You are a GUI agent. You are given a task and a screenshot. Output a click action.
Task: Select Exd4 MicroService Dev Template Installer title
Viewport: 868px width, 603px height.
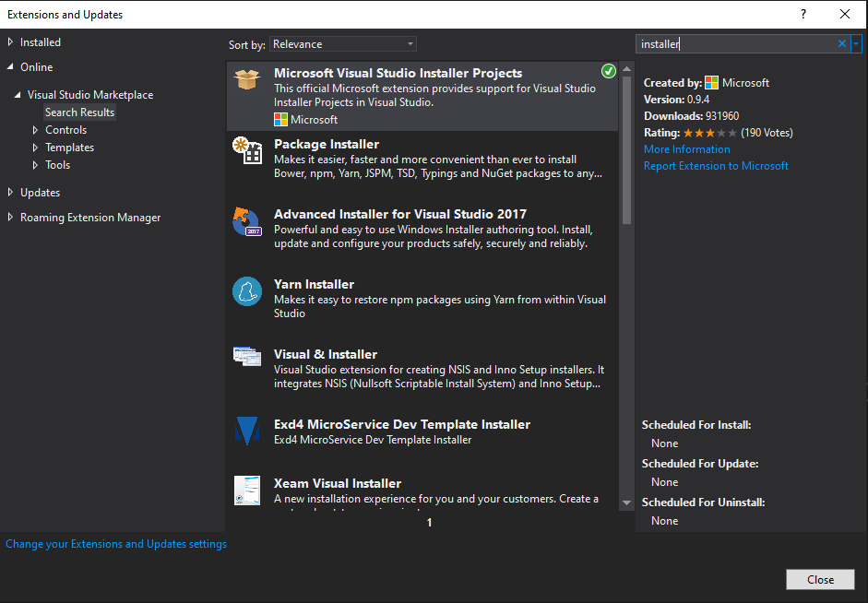point(402,424)
